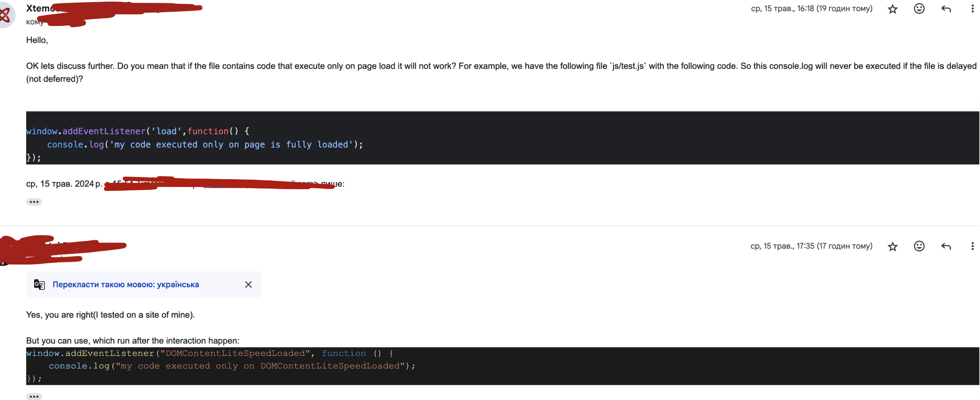Click the Google Translate icon in banner
980x400 pixels.
[39, 284]
